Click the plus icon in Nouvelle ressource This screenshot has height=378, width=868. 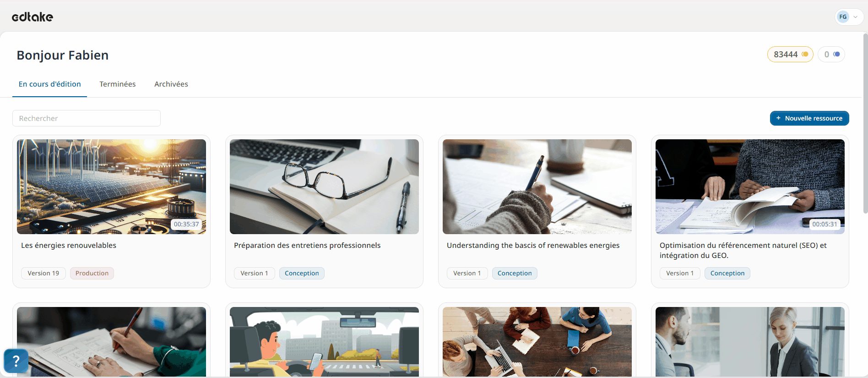click(778, 118)
